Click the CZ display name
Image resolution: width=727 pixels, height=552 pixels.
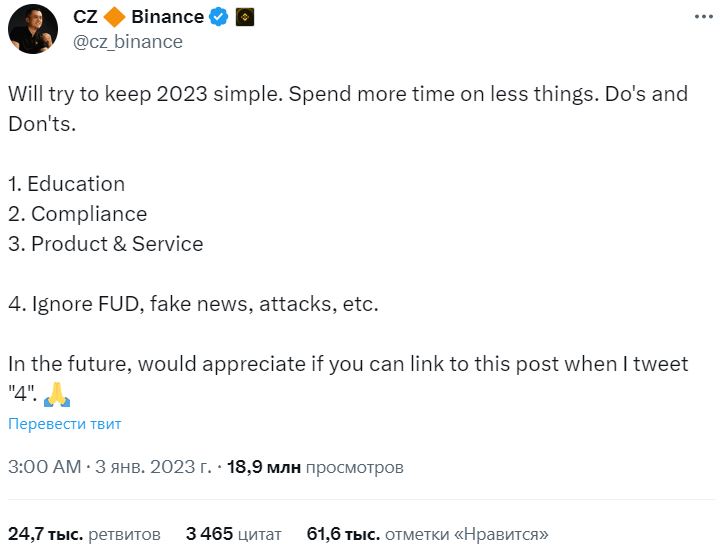coord(85,17)
